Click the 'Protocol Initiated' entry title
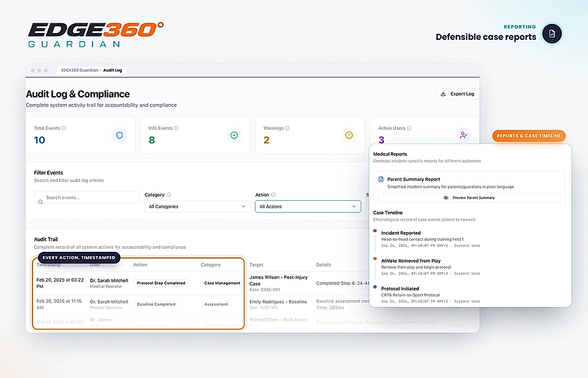The image size is (588, 378). click(400, 289)
